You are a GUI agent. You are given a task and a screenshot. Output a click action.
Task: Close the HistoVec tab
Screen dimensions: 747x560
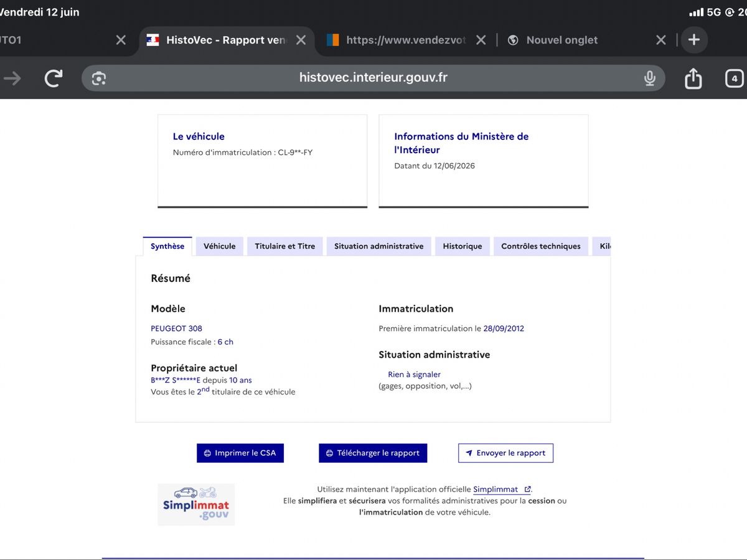pyautogui.click(x=301, y=40)
